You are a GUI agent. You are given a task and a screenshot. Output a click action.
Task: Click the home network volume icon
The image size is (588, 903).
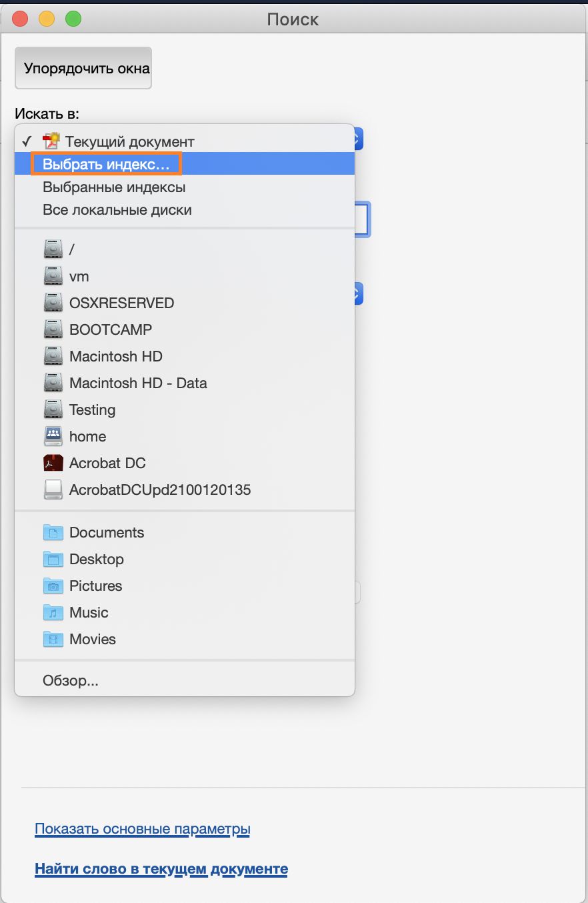(x=53, y=436)
